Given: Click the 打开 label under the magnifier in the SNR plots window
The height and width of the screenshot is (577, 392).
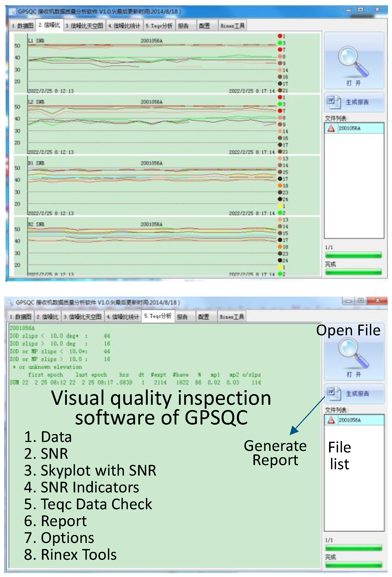Looking at the screenshot, I should (x=353, y=83).
